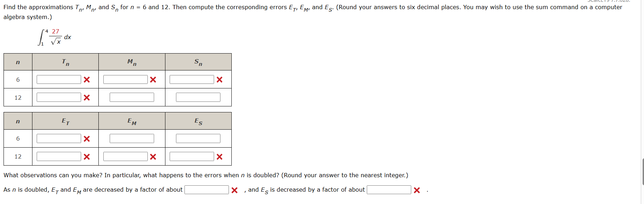
Task: Click the red X next to the E_S 12 box
Action: [219, 156]
